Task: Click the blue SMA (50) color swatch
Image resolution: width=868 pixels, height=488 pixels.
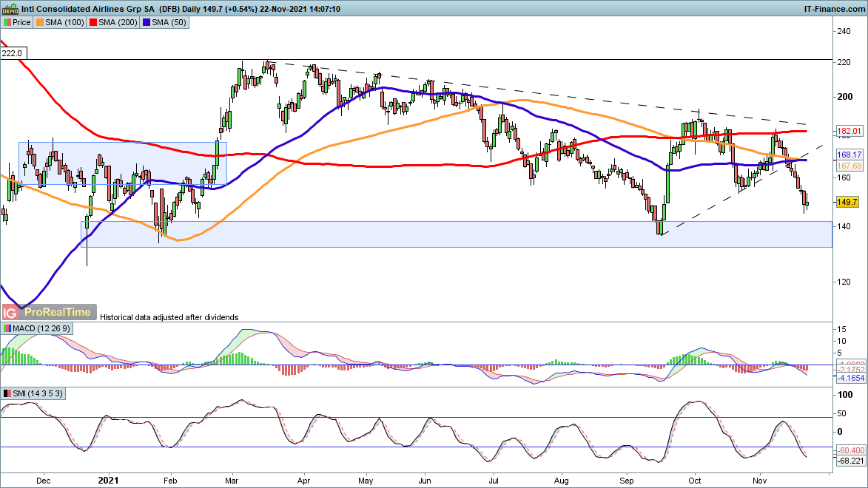Action: (x=146, y=22)
